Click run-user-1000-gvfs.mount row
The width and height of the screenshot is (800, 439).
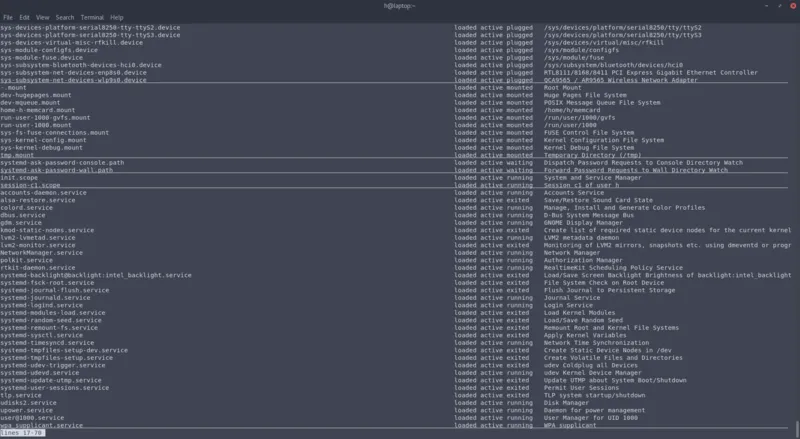(395, 117)
